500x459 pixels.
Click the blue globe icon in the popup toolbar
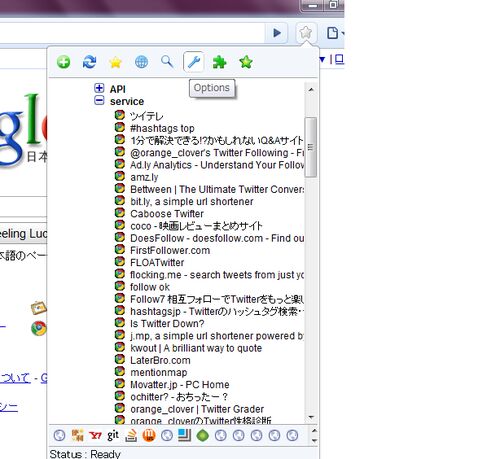point(141,62)
